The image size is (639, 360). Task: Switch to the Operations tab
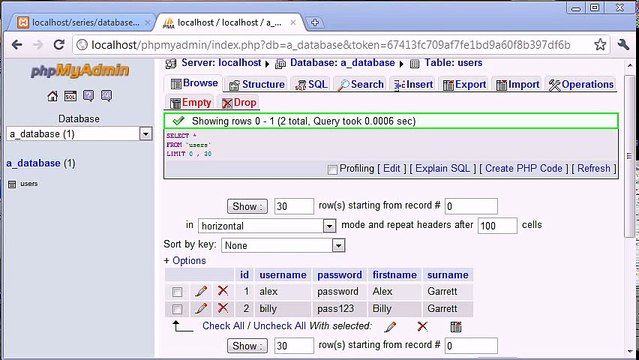(581, 84)
